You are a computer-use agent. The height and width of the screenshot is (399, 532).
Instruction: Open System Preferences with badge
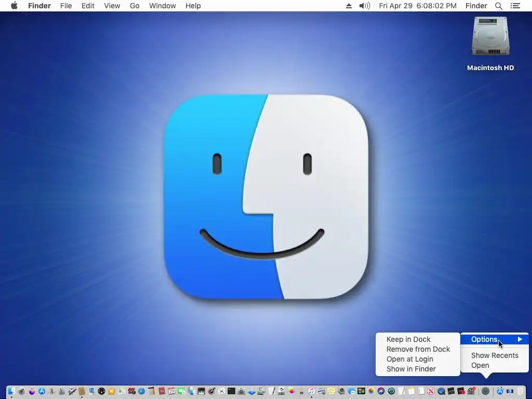click(471, 391)
